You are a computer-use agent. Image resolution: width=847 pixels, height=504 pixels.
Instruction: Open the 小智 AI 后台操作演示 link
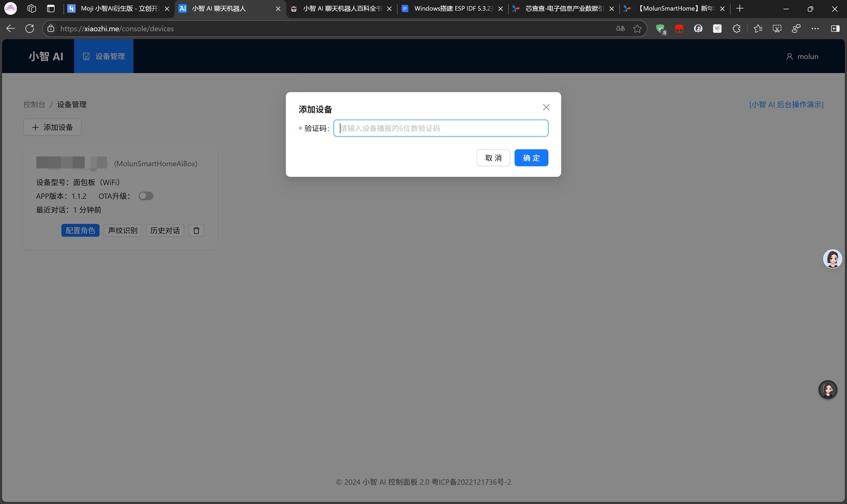coord(786,105)
